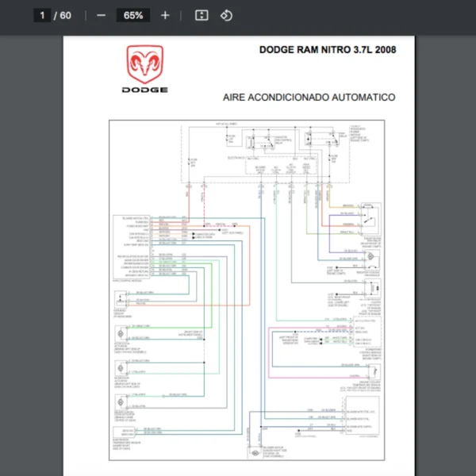
Task: Click the DODGE text under the logo
Action: point(144,90)
